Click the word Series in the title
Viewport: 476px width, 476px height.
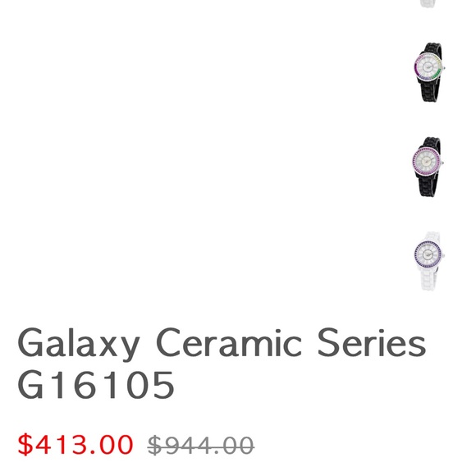pyautogui.click(x=372, y=342)
